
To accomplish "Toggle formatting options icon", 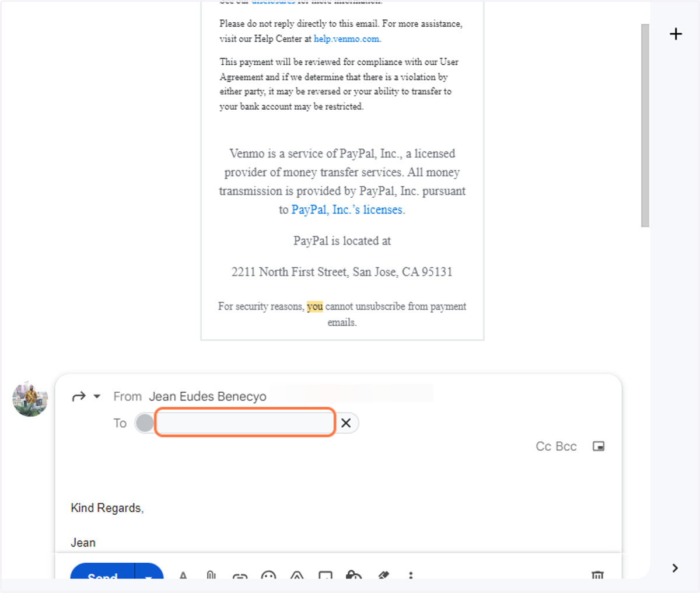I will click(183, 575).
